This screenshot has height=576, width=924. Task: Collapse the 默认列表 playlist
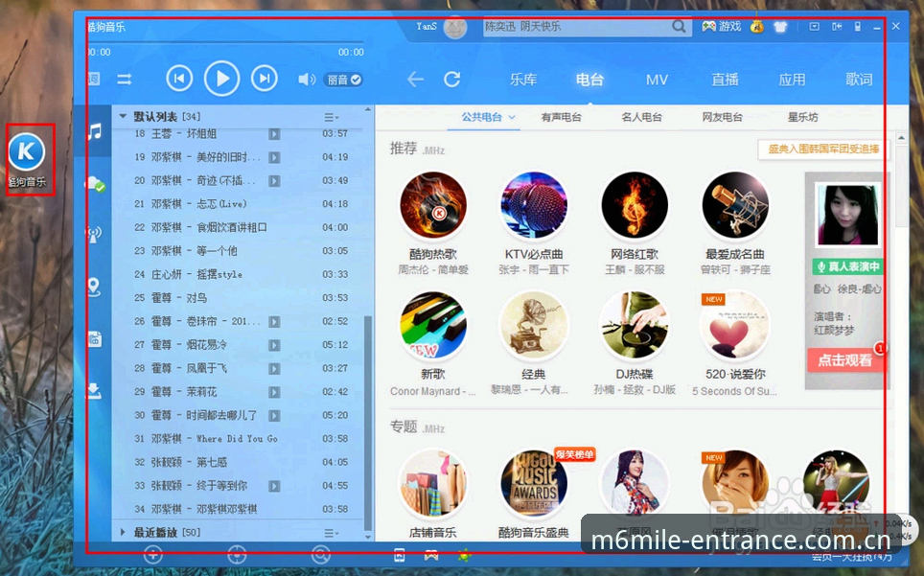point(123,116)
